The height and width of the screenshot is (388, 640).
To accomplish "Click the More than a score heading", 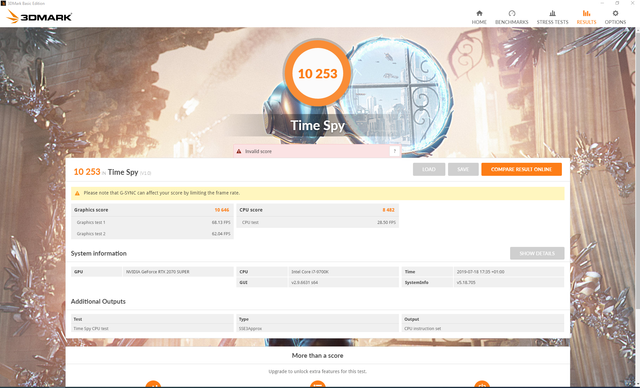I will point(318,356).
